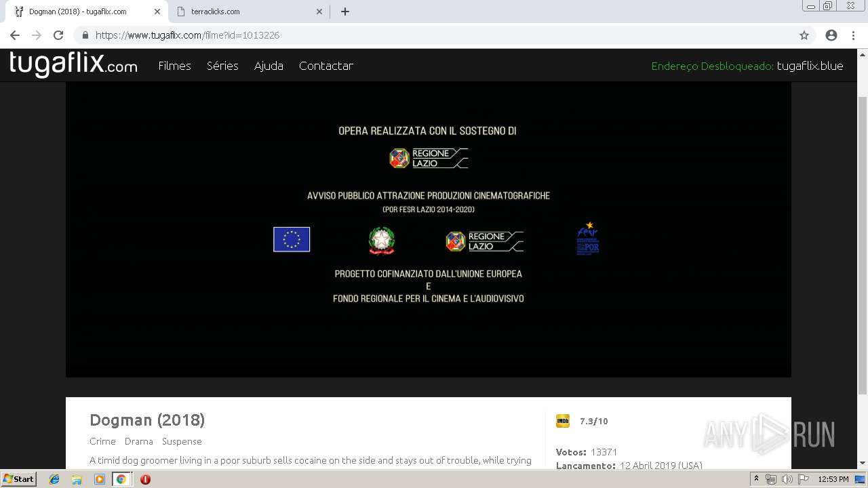Screen dimensions: 868x488
Task: View site security lock info
Action: click(x=85, y=35)
